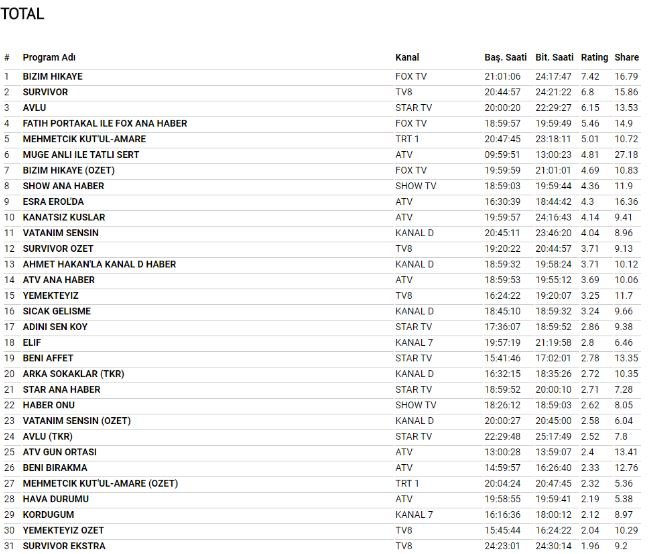Screen dimensions: 652x554
Task: Click the 27.18 share value
Action: pyautogui.click(x=626, y=155)
